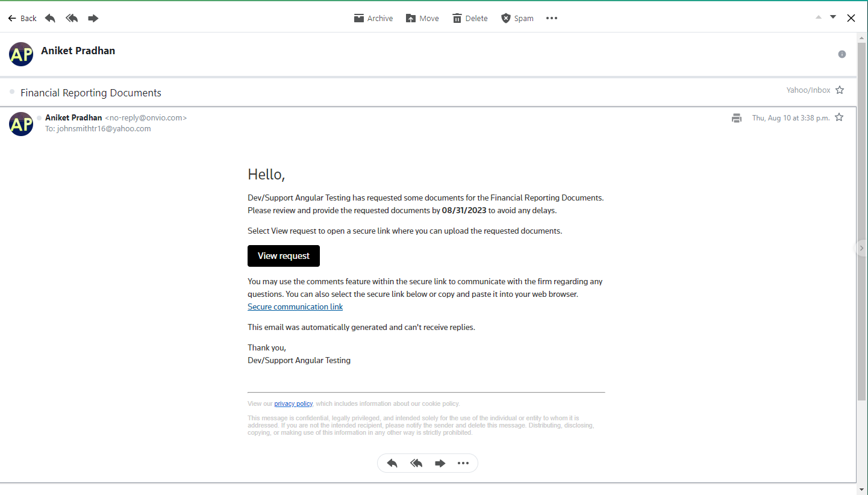
Task: Click the top toolbar Reply icon
Action: point(50,18)
